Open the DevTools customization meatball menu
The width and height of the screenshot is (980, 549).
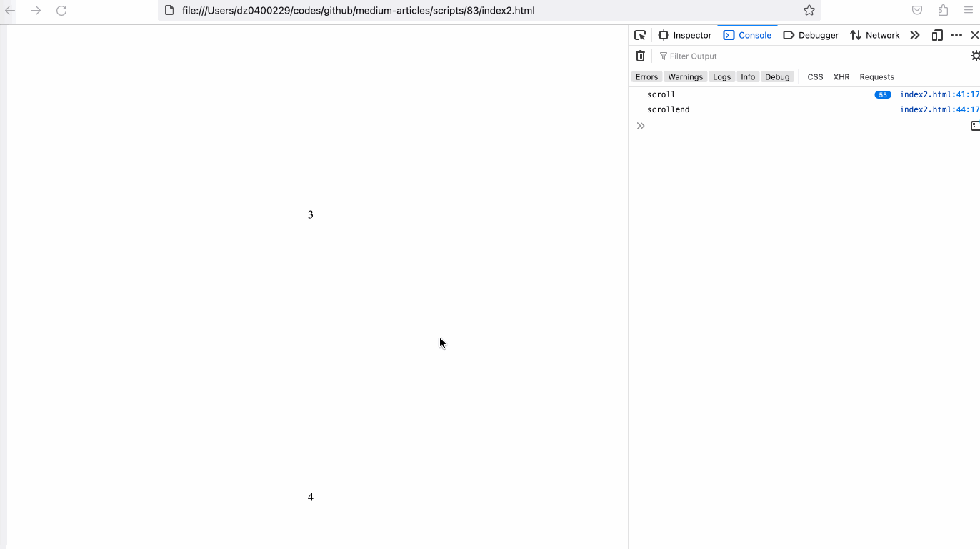tap(956, 34)
